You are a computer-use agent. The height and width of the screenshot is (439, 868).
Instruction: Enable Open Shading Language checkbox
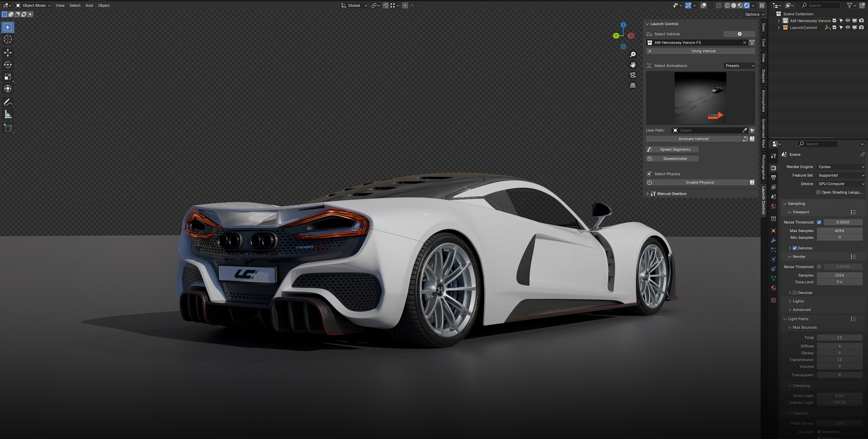[818, 192]
